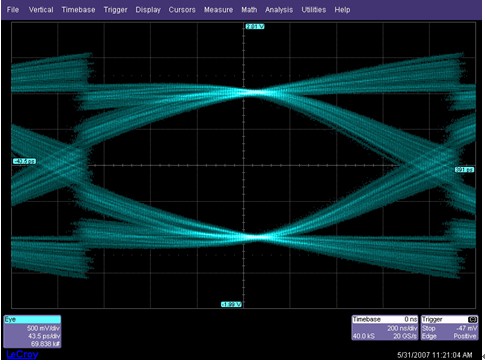Viewport: 485px width, 364px height.
Task: Select the bottom voltage cursor label
Action: click(231, 304)
